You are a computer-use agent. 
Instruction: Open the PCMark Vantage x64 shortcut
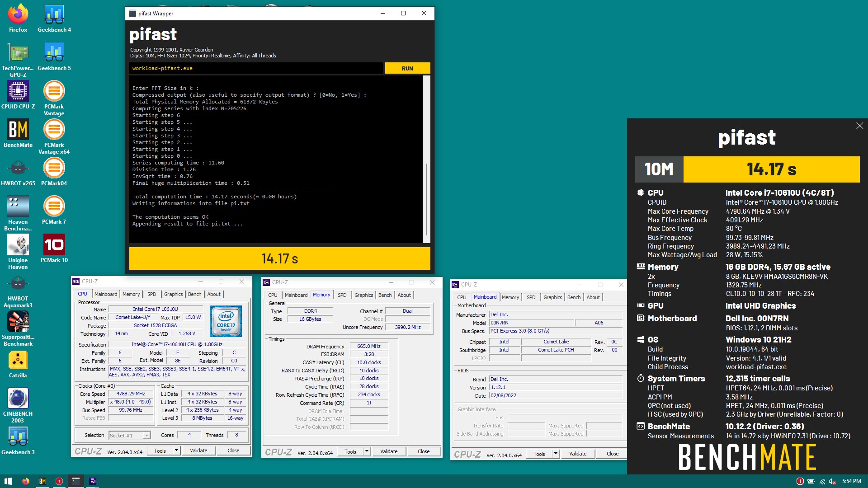(54, 137)
